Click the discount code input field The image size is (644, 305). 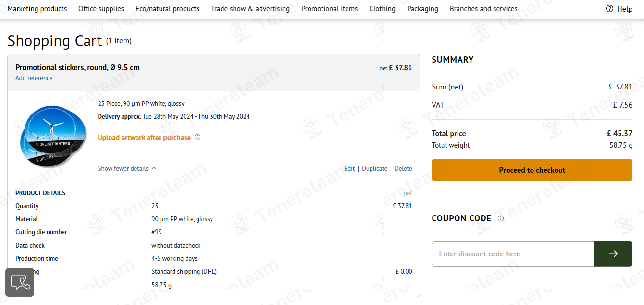512,254
